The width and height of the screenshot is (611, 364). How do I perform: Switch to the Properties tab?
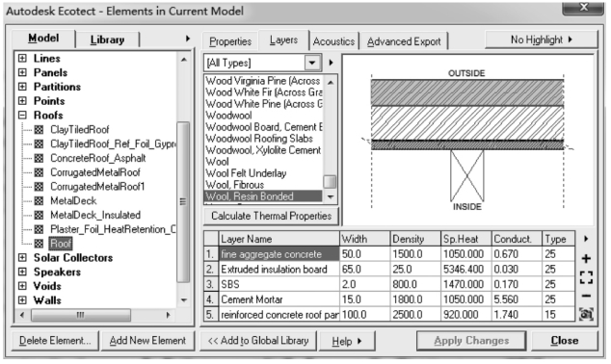tap(230, 41)
